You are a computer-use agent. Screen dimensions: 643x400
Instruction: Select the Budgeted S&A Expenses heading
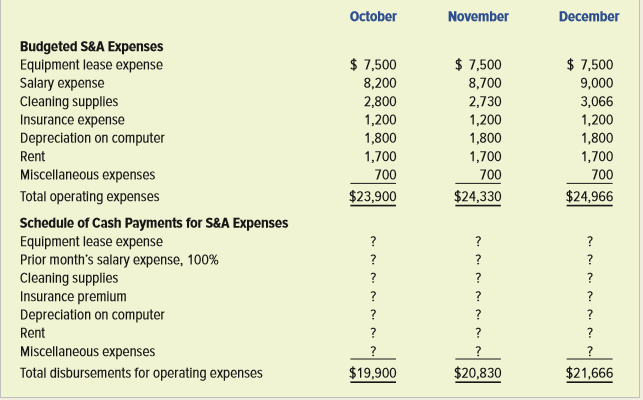(91, 47)
